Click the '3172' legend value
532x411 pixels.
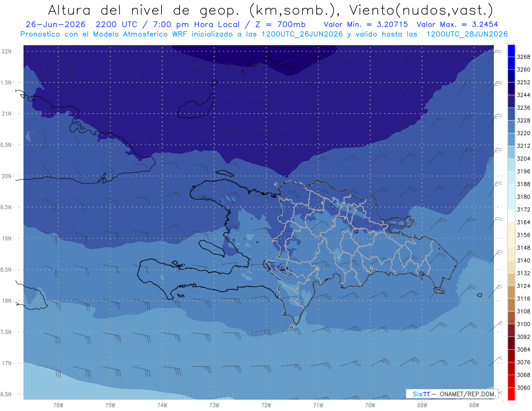tap(524, 209)
